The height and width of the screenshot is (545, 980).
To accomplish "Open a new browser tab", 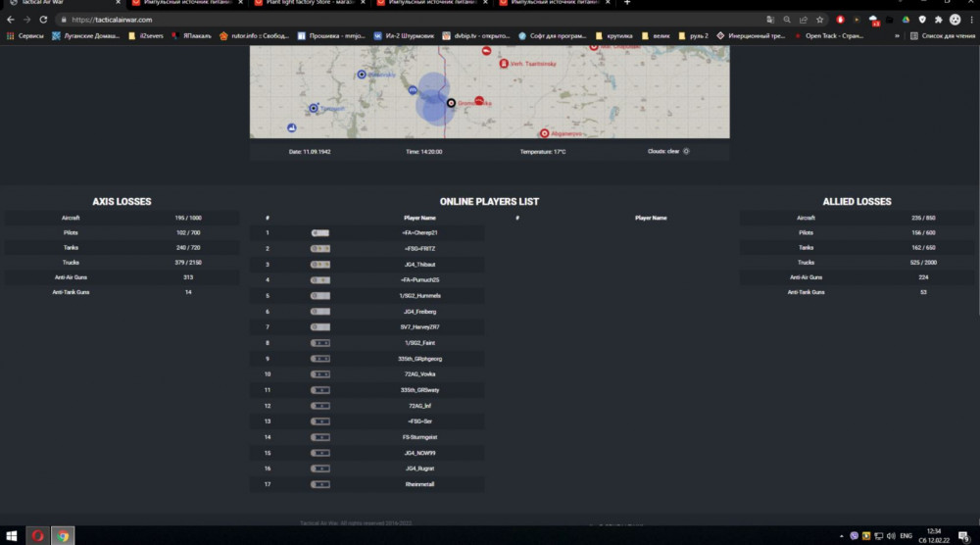I will [x=627, y=3].
